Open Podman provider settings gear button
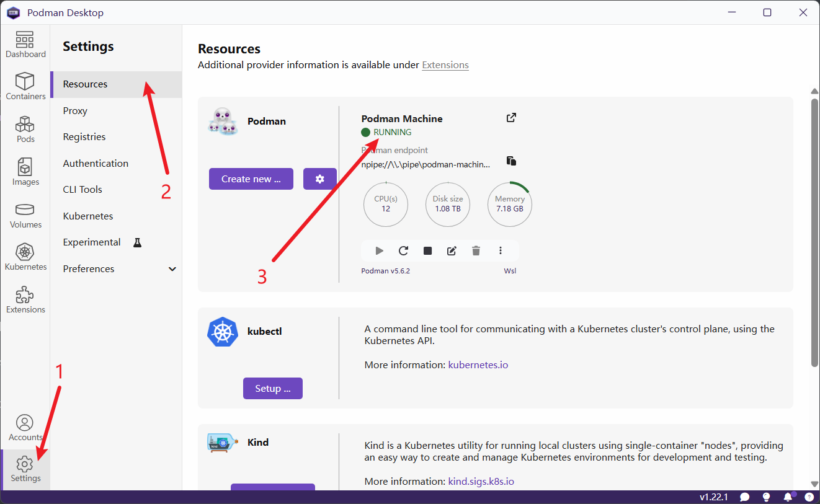The height and width of the screenshot is (504, 820). click(319, 179)
